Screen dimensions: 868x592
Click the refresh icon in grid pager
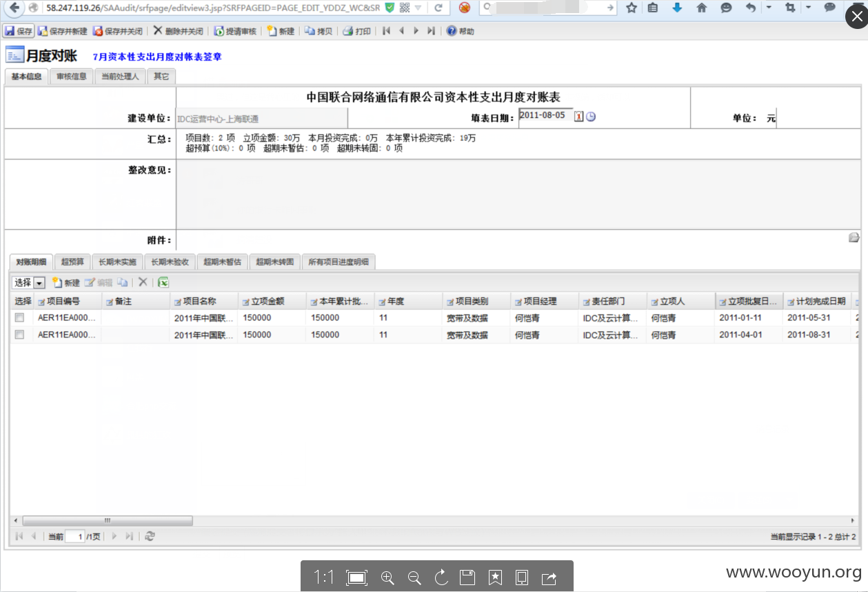point(150,536)
